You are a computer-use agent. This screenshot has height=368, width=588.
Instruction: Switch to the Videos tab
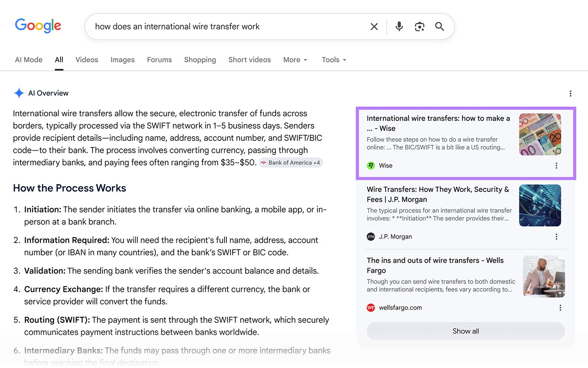click(87, 60)
